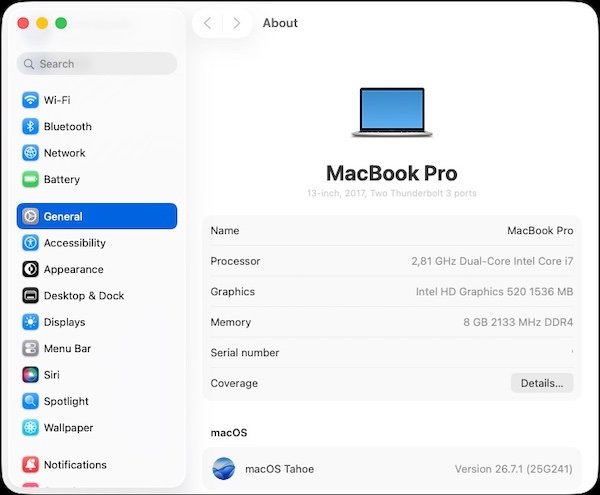Viewport: 600px width, 495px height.
Task: Click 'Intel HD Graphics 520 1536 MB' value
Action: coord(494,292)
